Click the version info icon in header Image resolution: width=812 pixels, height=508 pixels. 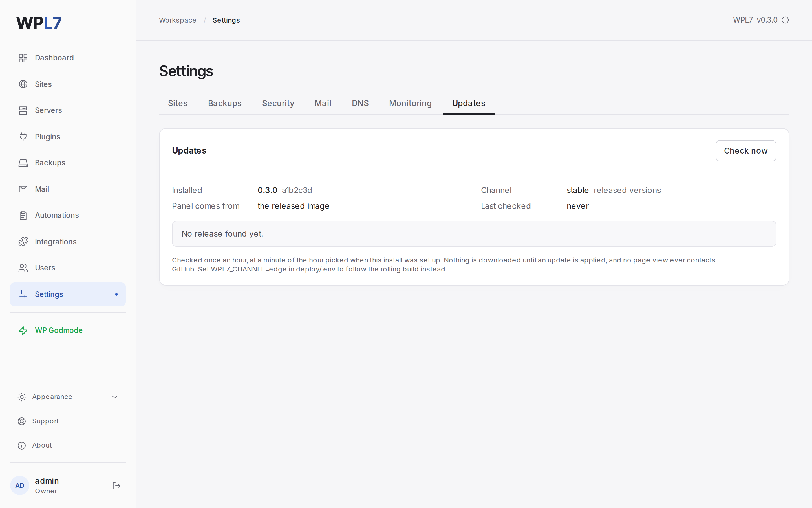[x=785, y=20]
